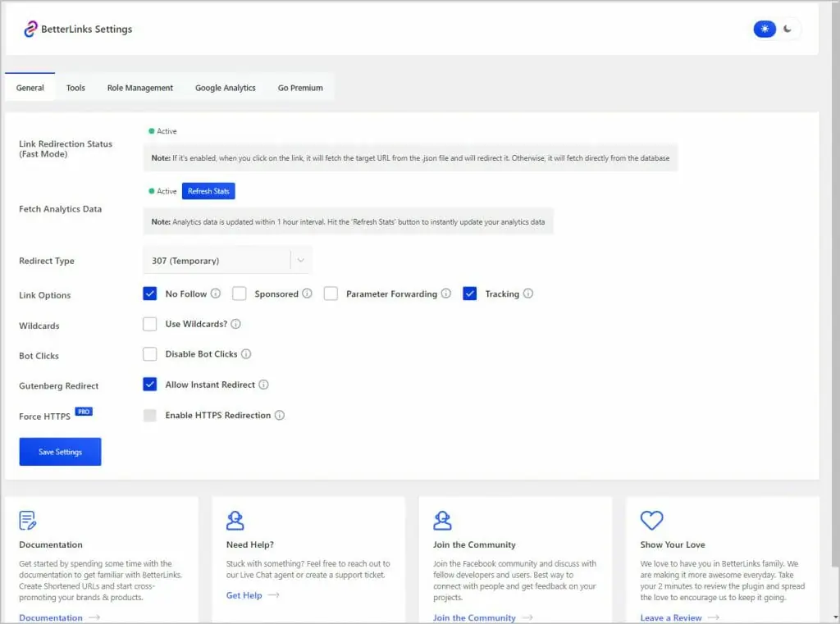Click the Gutenberg Redirect label
The height and width of the screenshot is (624, 840).
[x=58, y=385]
